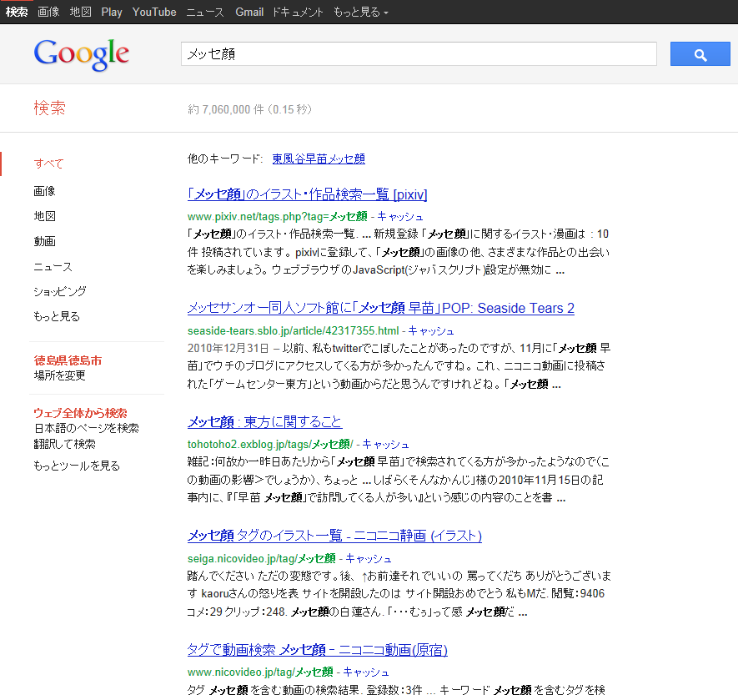Choose 翻訳して検索 option

(65, 444)
